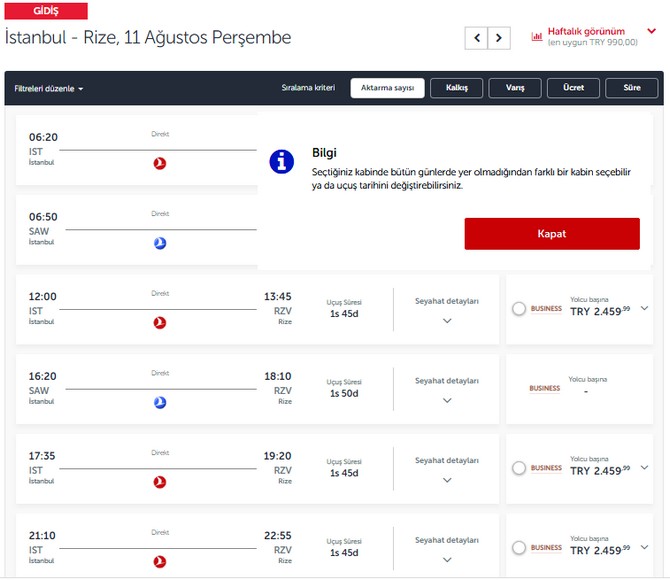Select Business fare for the 17:35 flight
The image size is (670, 580).
[519, 468]
